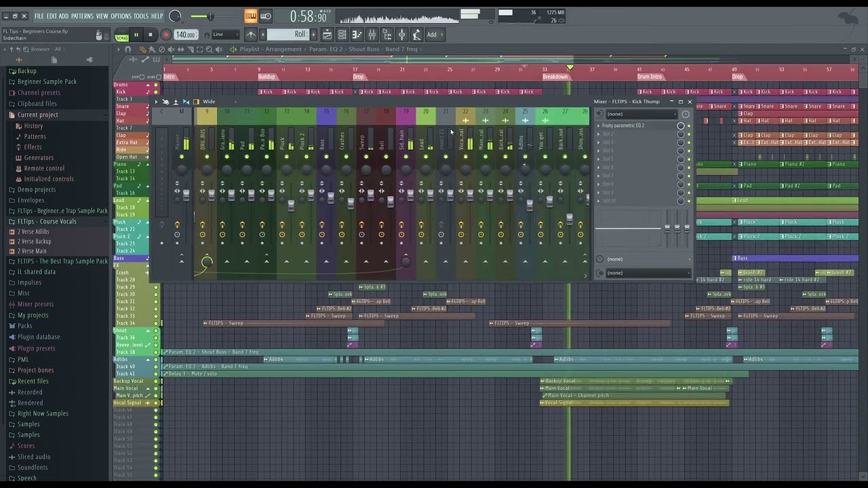Select the Playback speaker tool in playlist
Viewport: 868px width, 488px height.
pyautogui.click(x=218, y=49)
